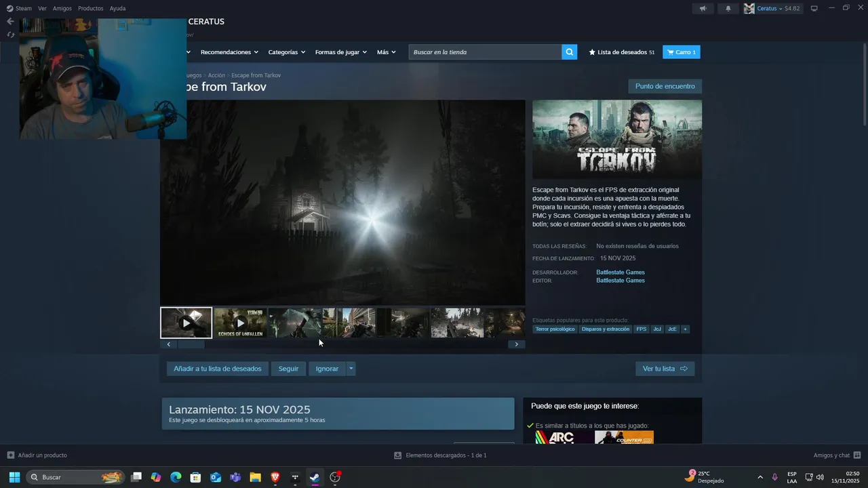Select the city street screenshot thumbnail
This screenshot has height=488, width=868.
[x=349, y=323]
